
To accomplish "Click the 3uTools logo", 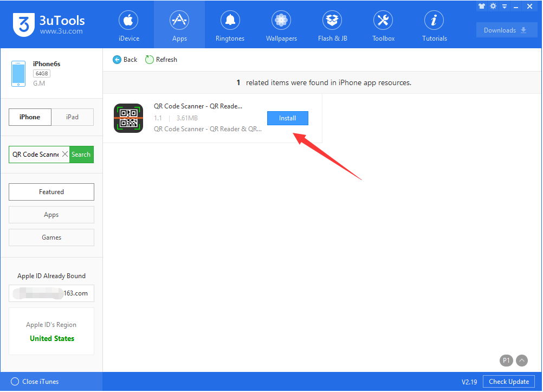I will (x=24, y=24).
